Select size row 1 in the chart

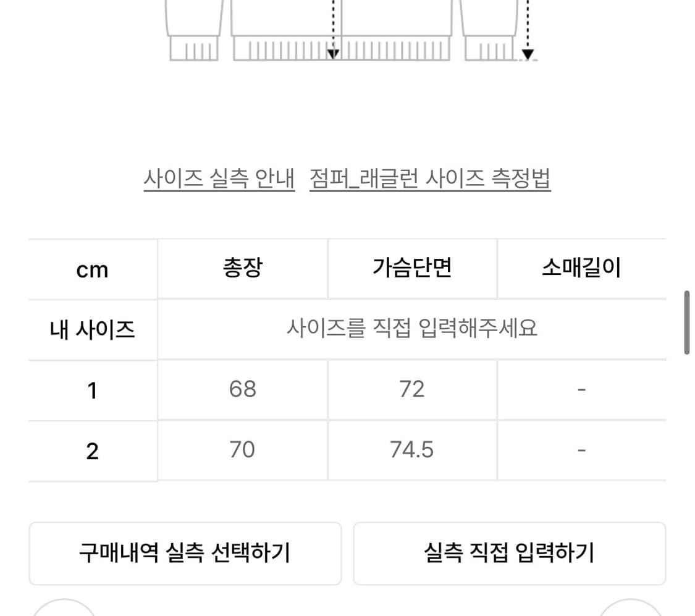[x=92, y=389]
